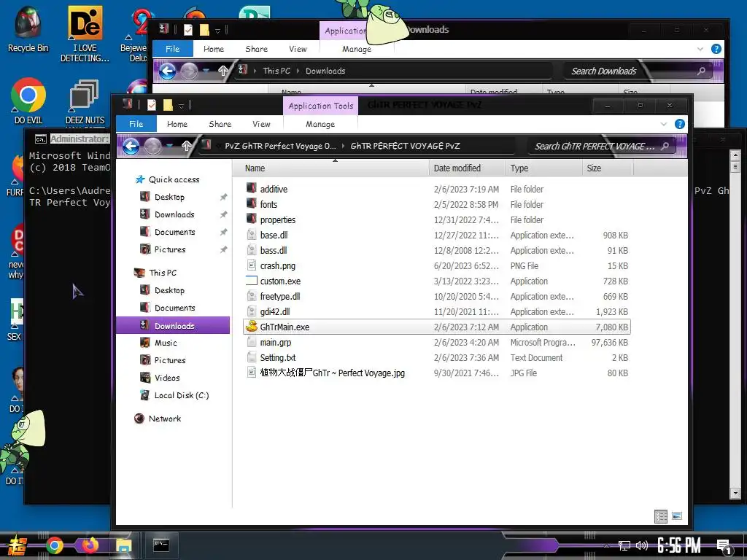The width and height of the screenshot is (747, 560).
Task: Click the Start button on taskbar
Action: 17,545
